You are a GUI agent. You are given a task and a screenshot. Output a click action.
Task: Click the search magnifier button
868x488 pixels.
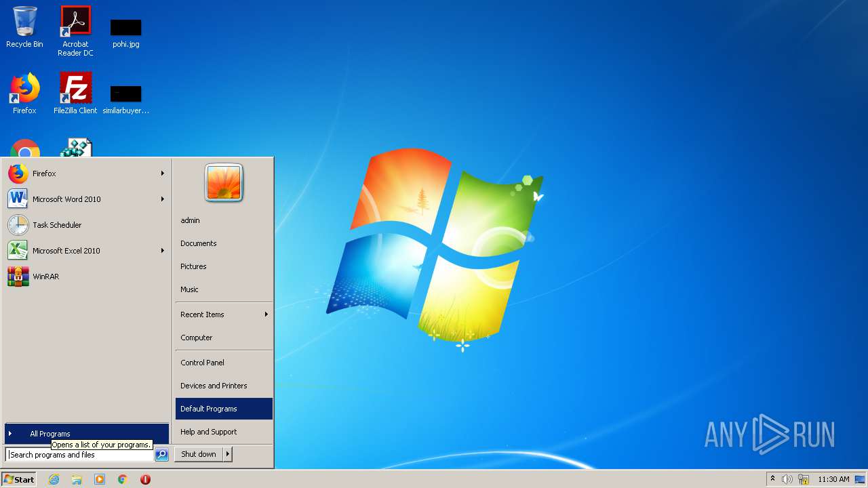(x=161, y=455)
